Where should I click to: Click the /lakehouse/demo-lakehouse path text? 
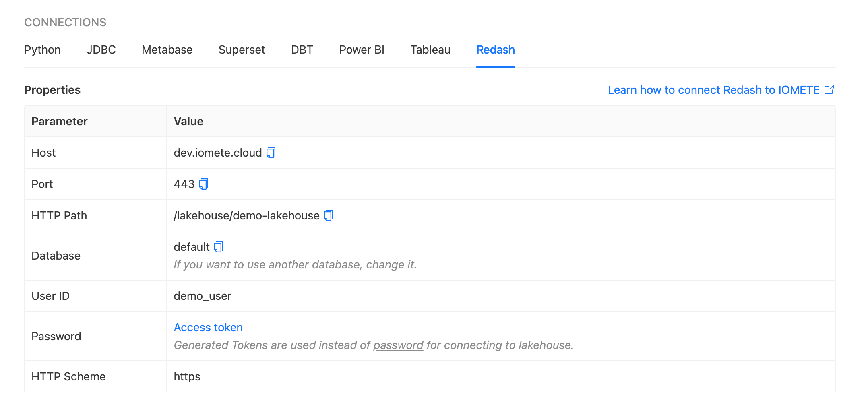246,216
